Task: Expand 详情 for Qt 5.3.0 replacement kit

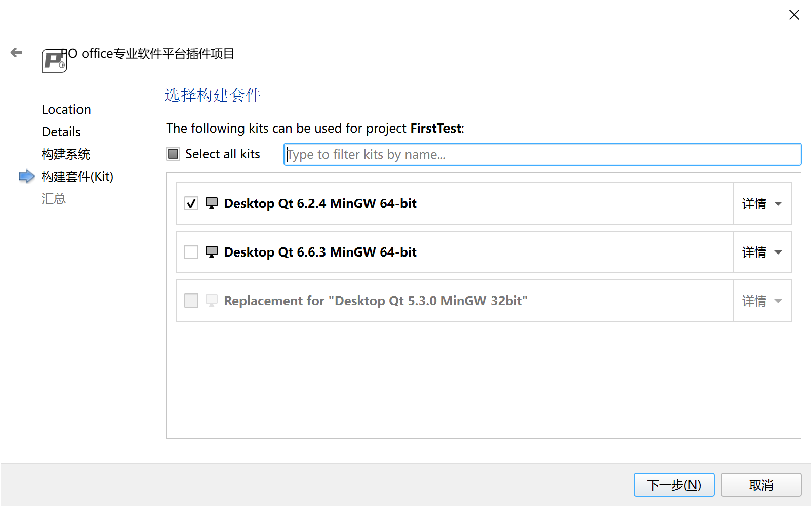Action: pos(762,301)
